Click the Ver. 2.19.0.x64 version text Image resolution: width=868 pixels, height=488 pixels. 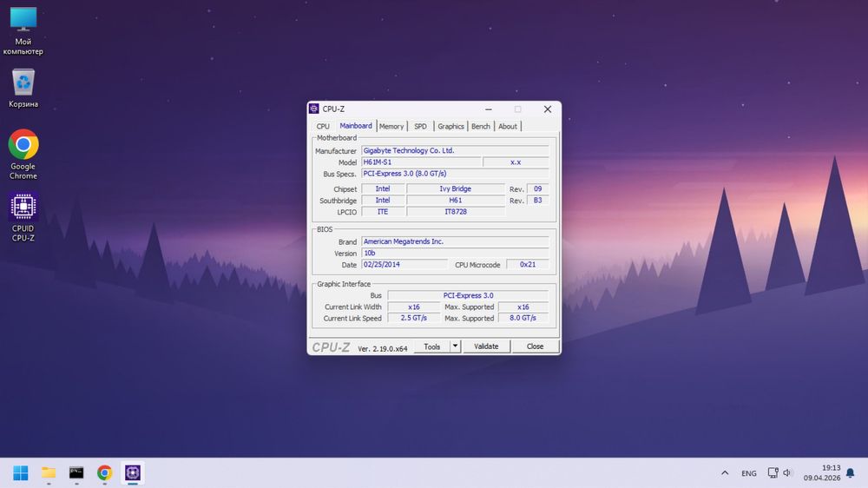(x=382, y=349)
